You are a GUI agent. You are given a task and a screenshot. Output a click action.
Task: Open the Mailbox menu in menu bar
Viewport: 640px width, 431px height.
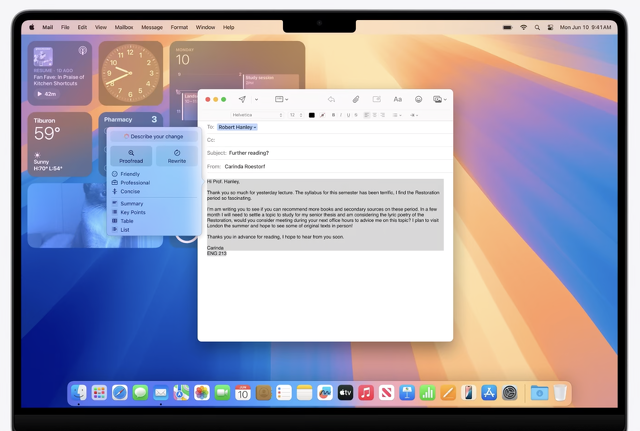pyautogui.click(x=124, y=27)
